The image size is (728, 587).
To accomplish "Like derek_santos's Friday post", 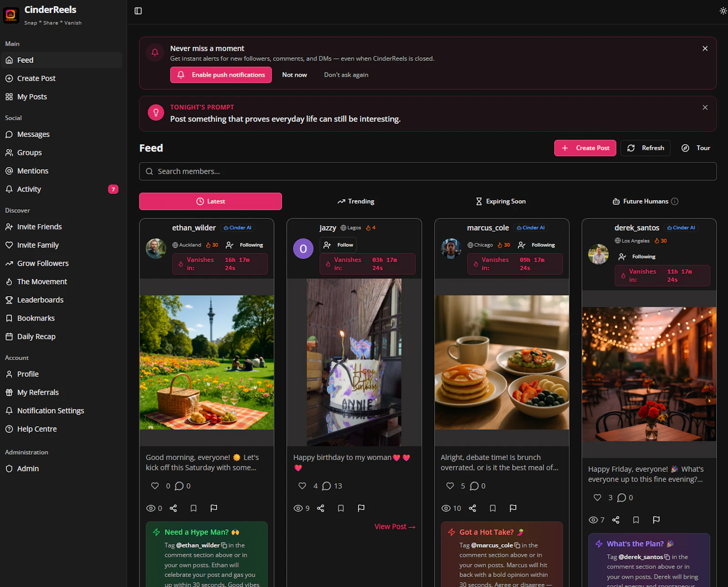I will (x=597, y=498).
